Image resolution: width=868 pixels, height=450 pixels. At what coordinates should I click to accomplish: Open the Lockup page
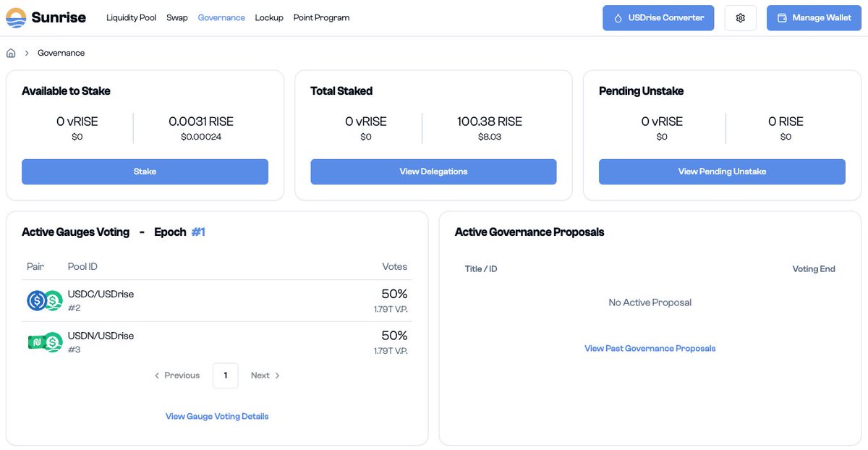pos(269,17)
